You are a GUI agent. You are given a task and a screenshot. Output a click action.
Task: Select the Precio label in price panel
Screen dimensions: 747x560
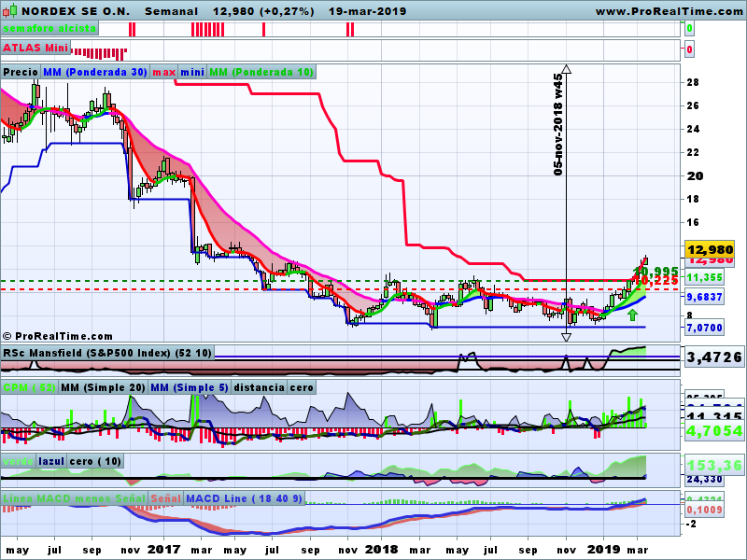coord(21,72)
